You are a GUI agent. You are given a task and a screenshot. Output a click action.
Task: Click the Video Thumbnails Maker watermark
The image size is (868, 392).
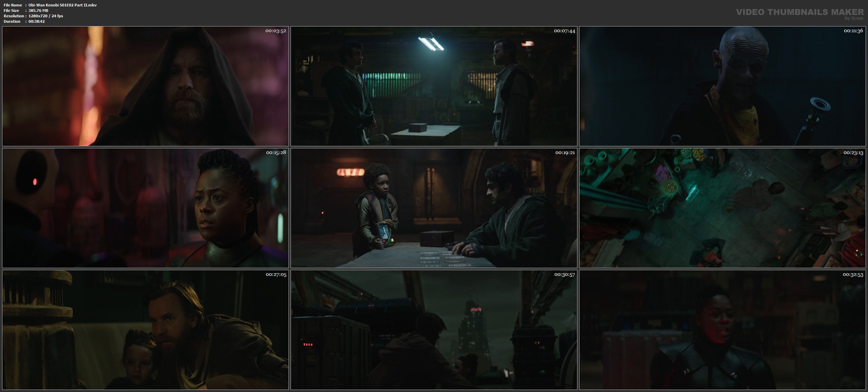[x=800, y=12]
